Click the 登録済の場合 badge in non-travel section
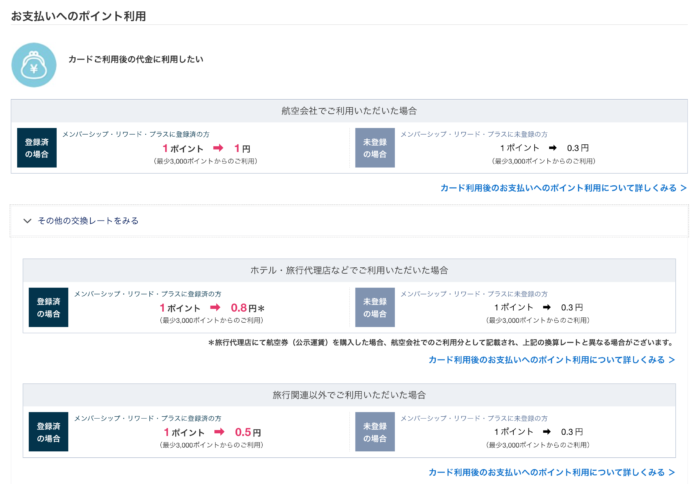Image resolution: width=700 pixels, height=484 pixels. click(48, 432)
